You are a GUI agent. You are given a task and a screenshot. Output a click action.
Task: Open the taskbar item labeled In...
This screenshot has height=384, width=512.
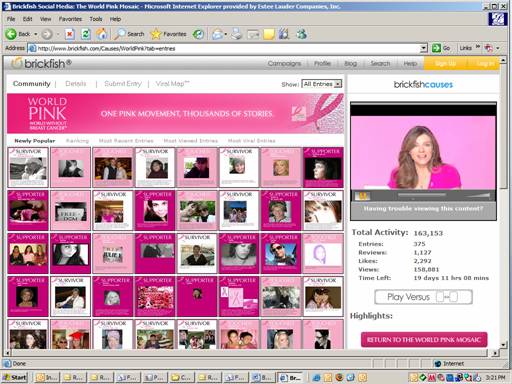tap(46, 377)
